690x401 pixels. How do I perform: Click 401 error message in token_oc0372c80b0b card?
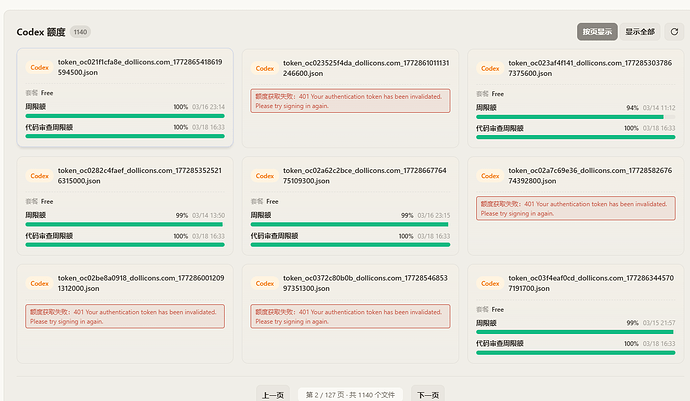point(350,316)
